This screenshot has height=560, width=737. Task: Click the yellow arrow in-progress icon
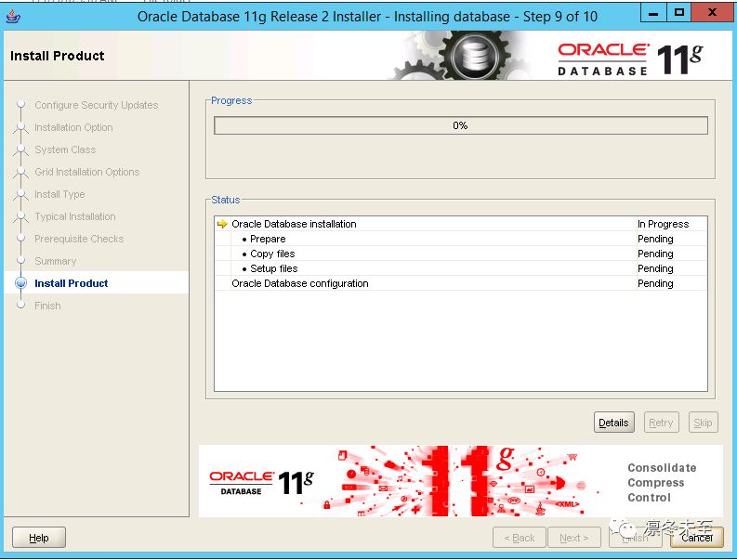[222, 224]
